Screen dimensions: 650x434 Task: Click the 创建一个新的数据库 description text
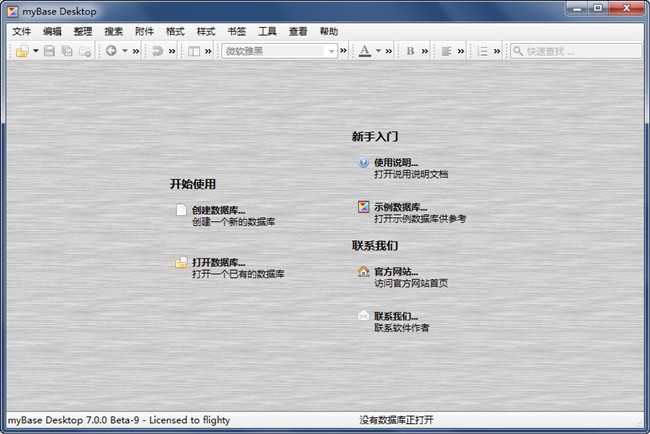233,222
